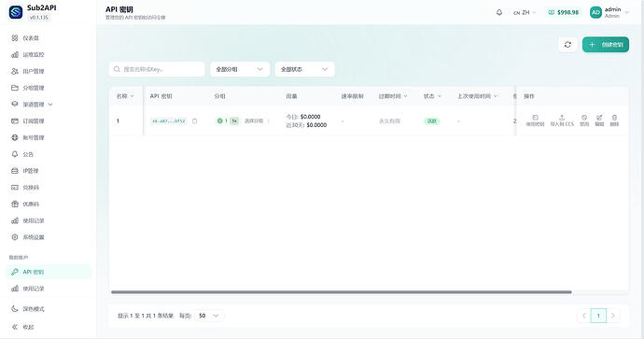The height and width of the screenshot is (339, 644).
Task: Select page 1 in pagination
Action: point(598,316)
